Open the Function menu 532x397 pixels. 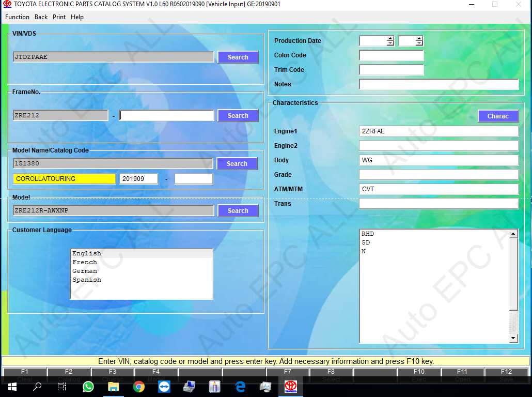tap(17, 17)
